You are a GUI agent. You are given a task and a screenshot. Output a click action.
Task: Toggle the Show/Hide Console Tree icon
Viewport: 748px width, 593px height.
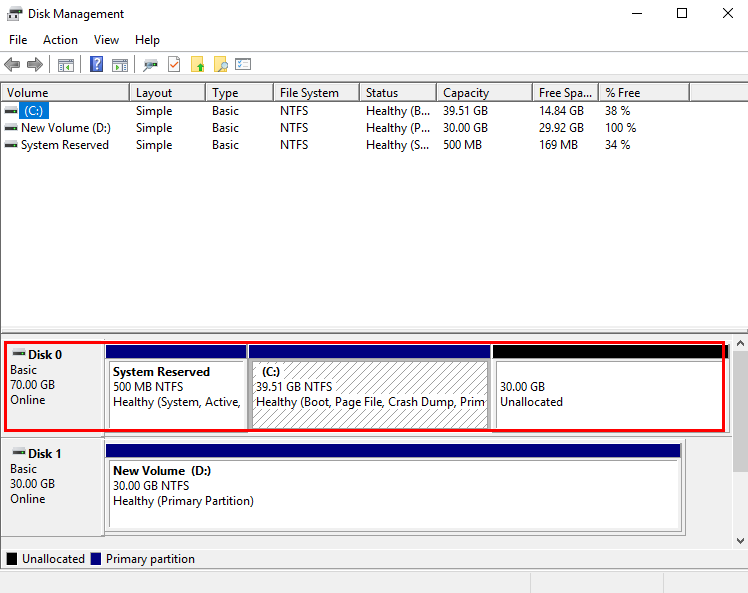[66, 65]
